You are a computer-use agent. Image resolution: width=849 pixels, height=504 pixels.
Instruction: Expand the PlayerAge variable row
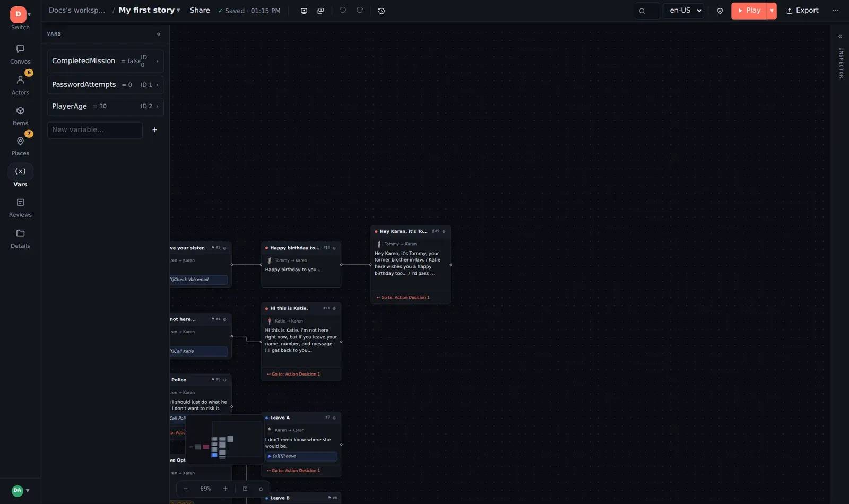pyautogui.click(x=105, y=106)
